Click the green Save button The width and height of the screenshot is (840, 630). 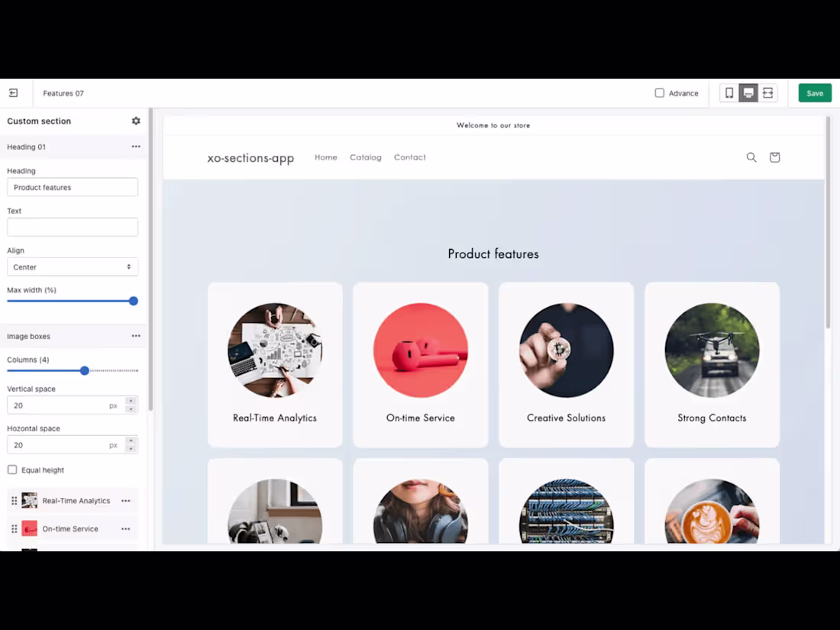pos(814,92)
